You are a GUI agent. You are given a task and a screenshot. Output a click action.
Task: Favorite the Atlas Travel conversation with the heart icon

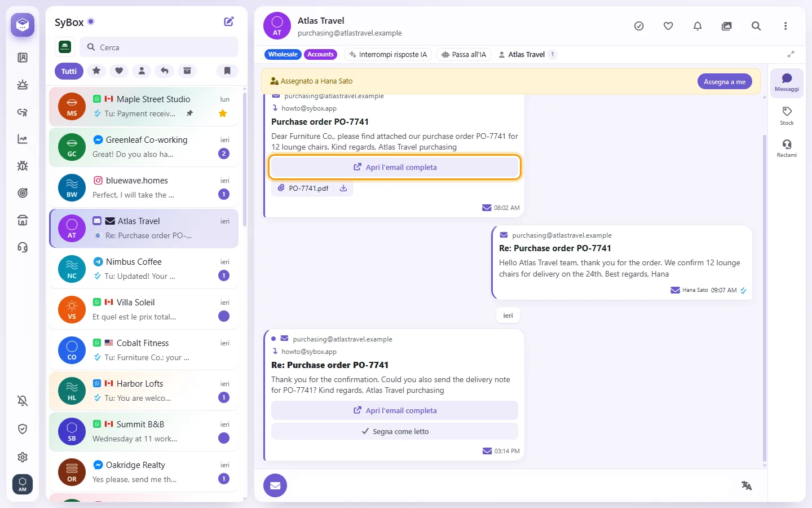(668, 26)
